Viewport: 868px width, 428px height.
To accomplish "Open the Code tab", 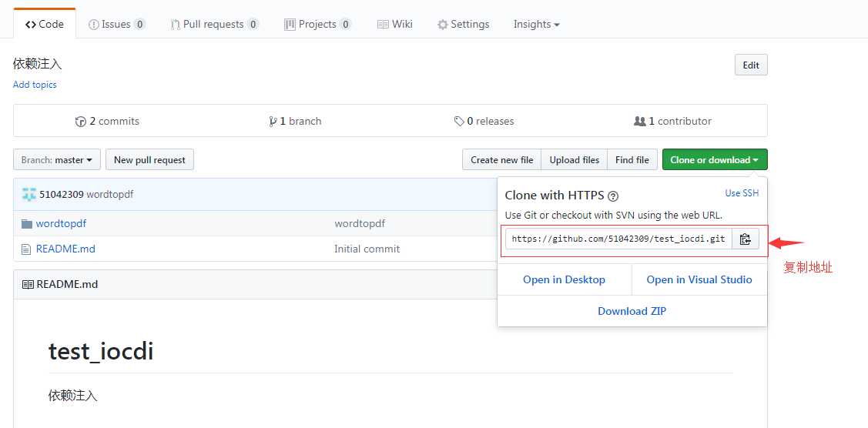I will point(45,24).
